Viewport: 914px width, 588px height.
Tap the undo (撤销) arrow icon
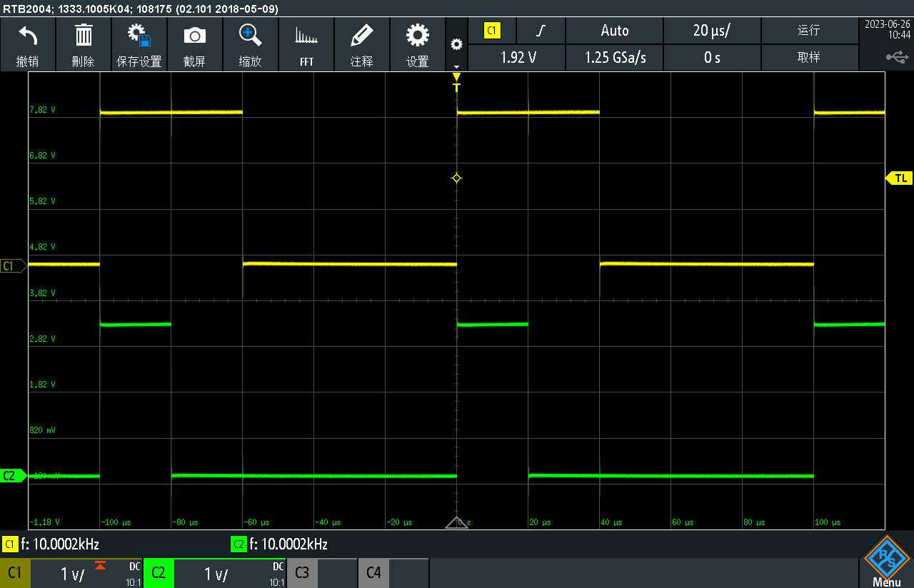coord(27,35)
